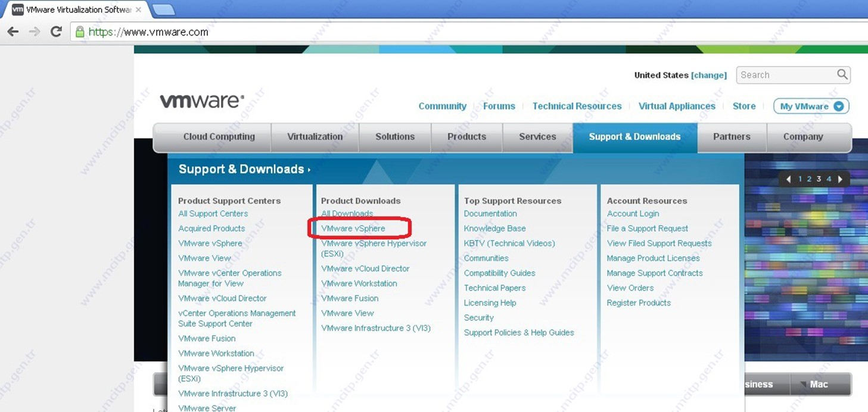Jump to carousel slide 4

pos(828,179)
